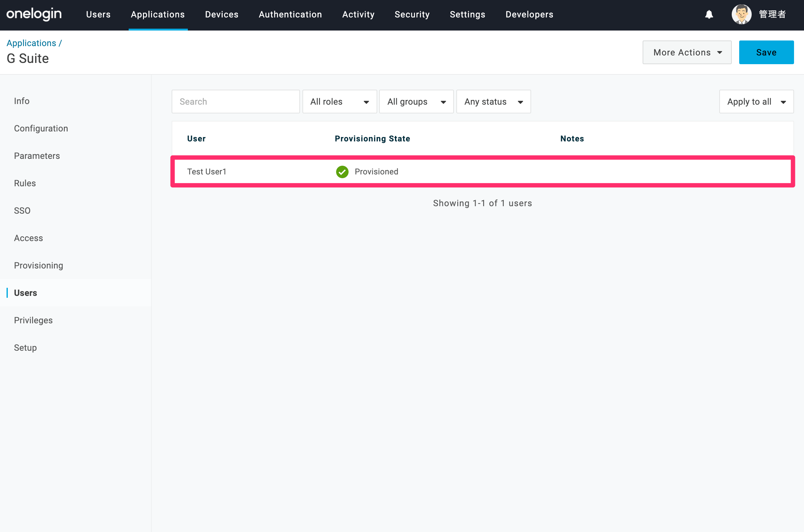Open the Settings navigation menu
Viewport: 804px width, 532px height.
[x=468, y=14]
